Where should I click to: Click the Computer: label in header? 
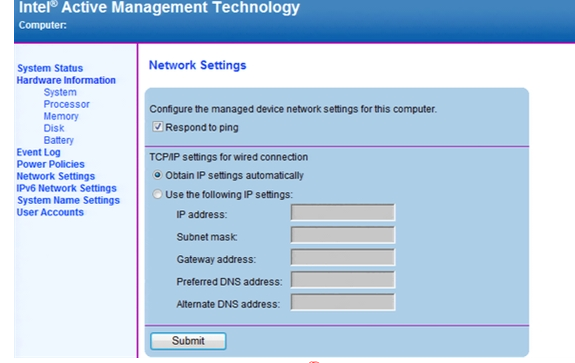tap(43, 25)
